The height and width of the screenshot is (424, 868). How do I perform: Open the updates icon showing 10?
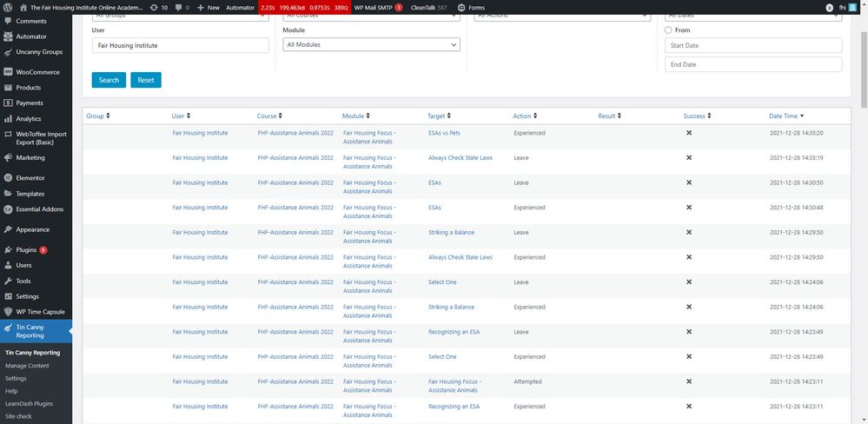(x=159, y=7)
